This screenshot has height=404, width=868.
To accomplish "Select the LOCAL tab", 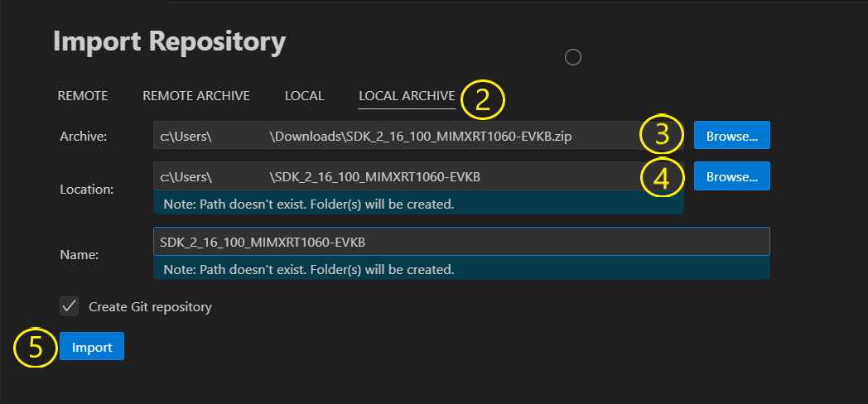I will tap(304, 96).
